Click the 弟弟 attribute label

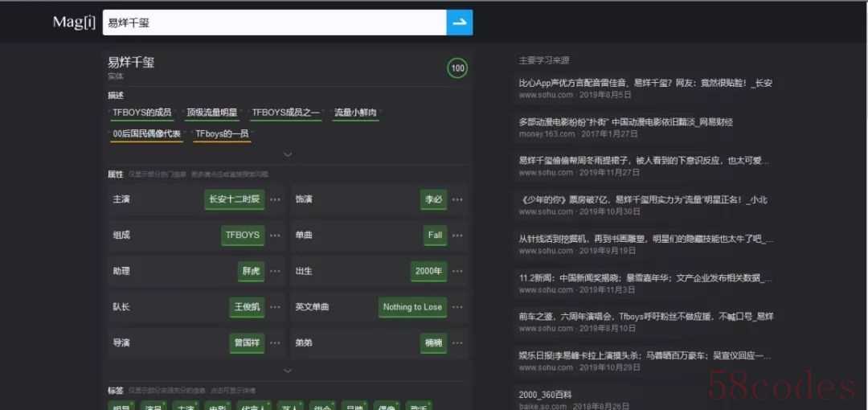point(303,343)
